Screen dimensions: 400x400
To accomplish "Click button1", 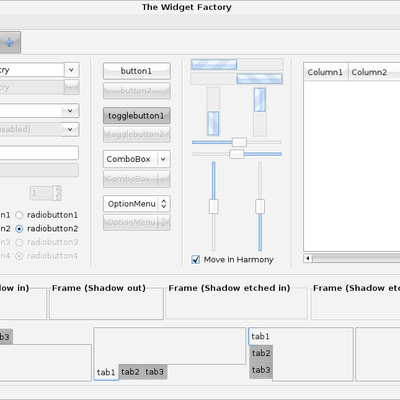I will tap(137, 71).
